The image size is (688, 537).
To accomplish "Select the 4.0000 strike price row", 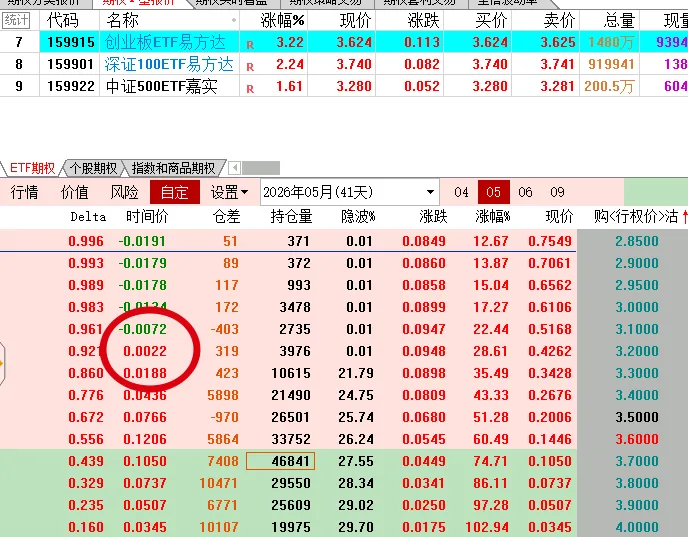I will click(637, 526).
